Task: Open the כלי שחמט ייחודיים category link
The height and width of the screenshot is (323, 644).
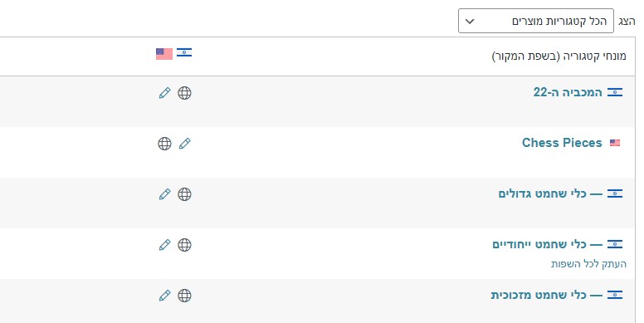Action: click(x=548, y=244)
